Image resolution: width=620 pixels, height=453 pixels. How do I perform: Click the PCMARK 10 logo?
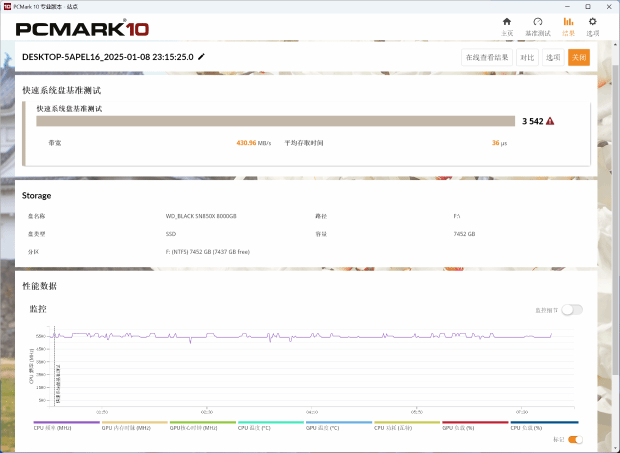(82, 28)
